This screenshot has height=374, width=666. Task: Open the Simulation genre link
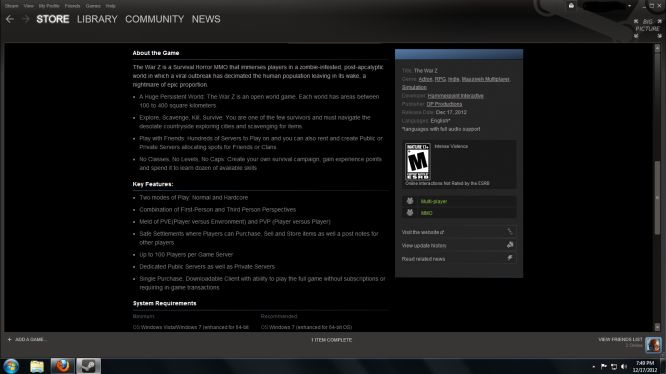414,87
